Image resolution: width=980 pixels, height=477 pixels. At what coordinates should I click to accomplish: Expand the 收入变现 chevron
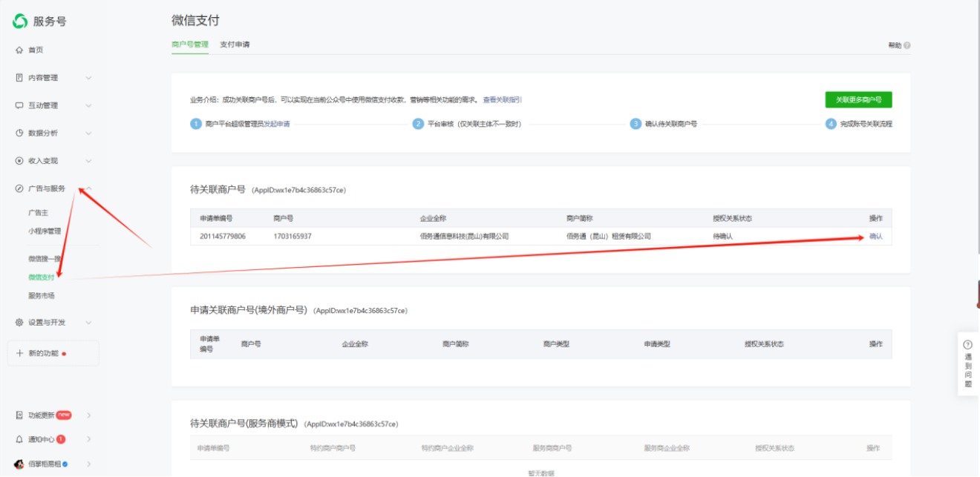(88, 161)
